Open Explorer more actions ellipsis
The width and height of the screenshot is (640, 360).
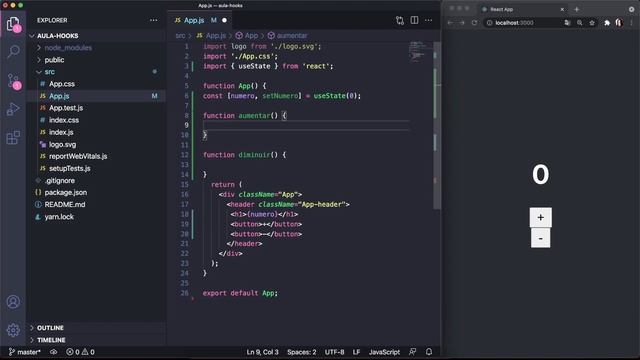point(153,20)
